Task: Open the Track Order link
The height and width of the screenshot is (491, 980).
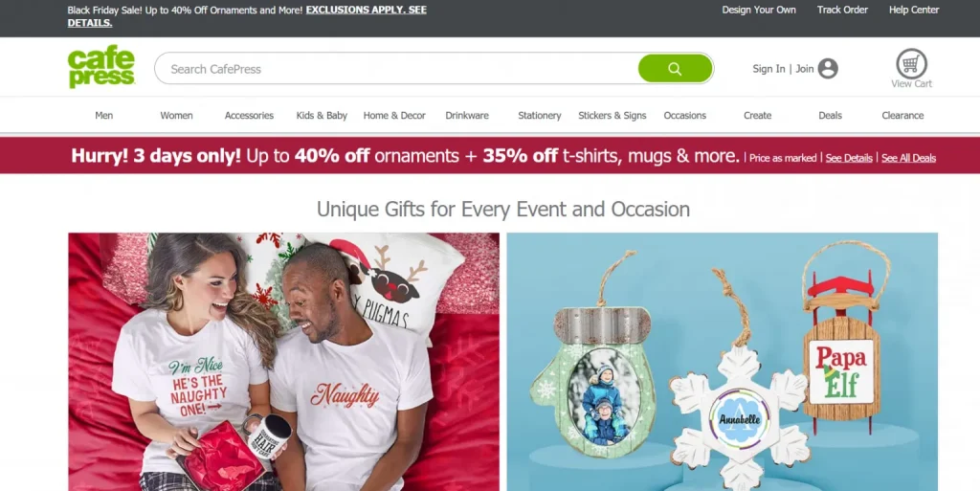Action: [842, 10]
